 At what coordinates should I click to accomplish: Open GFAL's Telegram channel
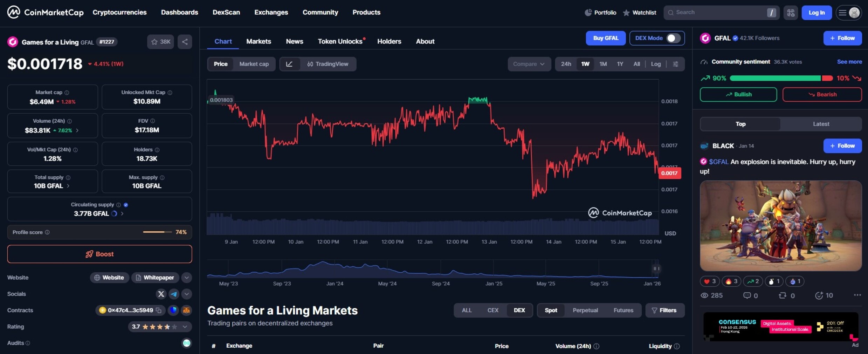click(x=174, y=294)
